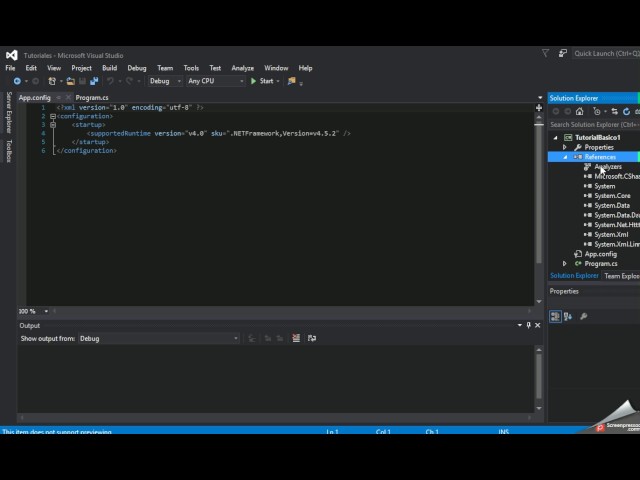
Task: Collapse the TutorialBasico1 project node
Action: click(x=556, y=138)
